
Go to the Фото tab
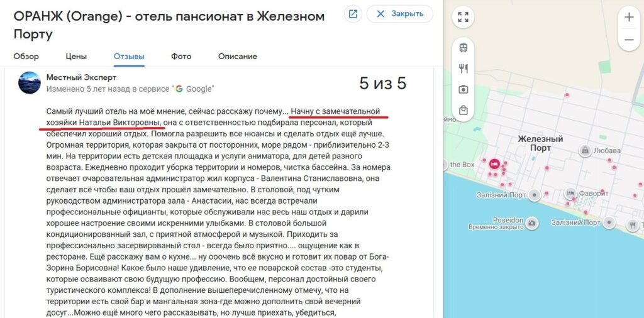(x=181, y=57)
